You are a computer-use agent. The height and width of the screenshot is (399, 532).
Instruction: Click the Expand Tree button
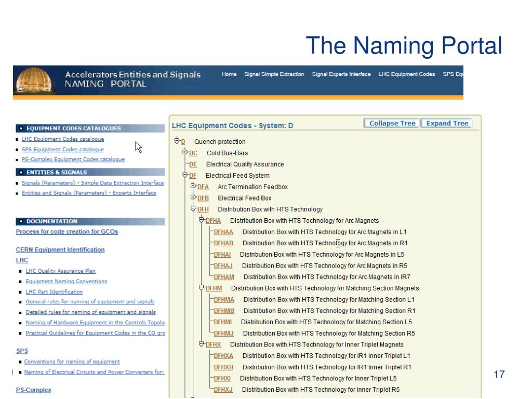tap(447, 123)
